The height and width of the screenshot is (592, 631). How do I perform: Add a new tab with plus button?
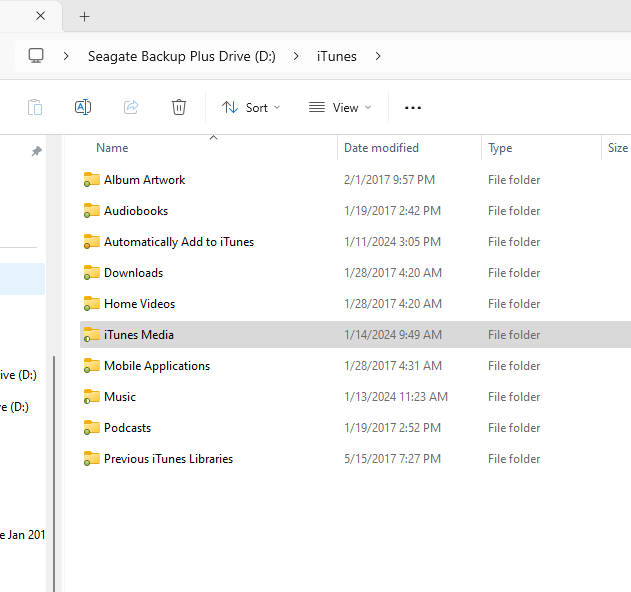pos(85,17)
